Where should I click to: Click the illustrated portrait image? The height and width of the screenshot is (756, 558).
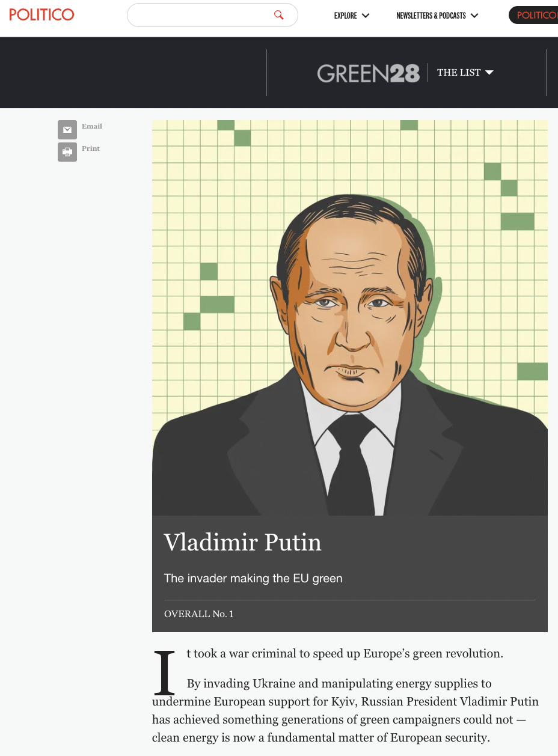pos(349,317)
